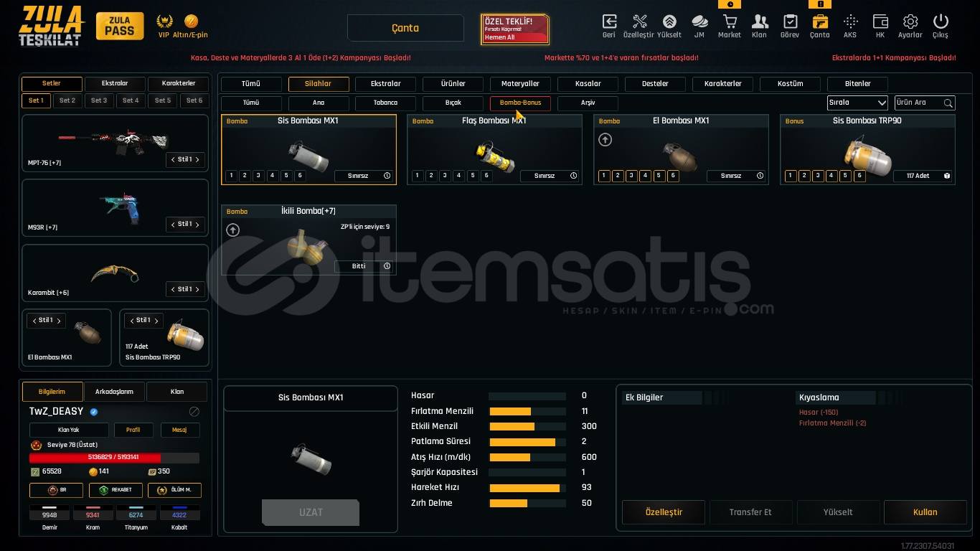Toggle set slot 6 on Flaş Bombası MX1
980x551 pixels.
486,176
